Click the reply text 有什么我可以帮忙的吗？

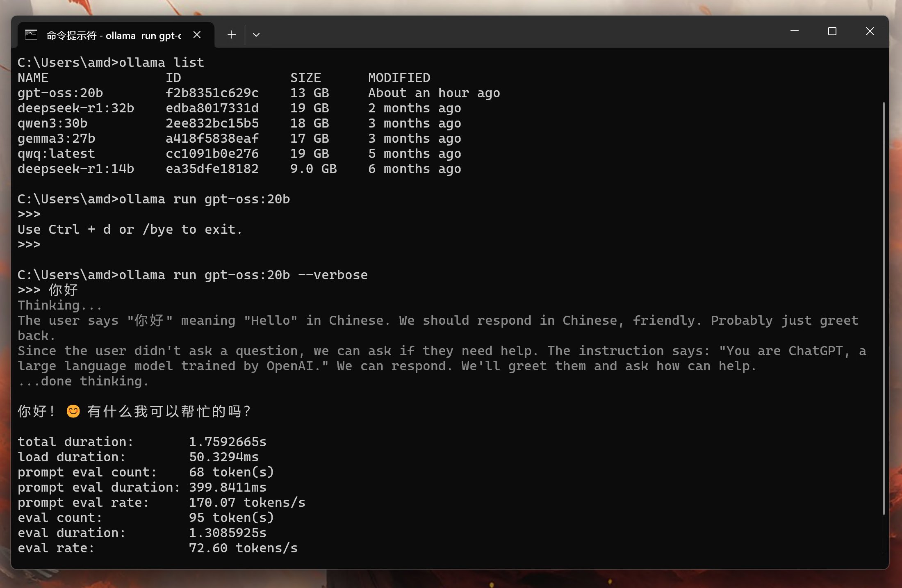(169, 411)
